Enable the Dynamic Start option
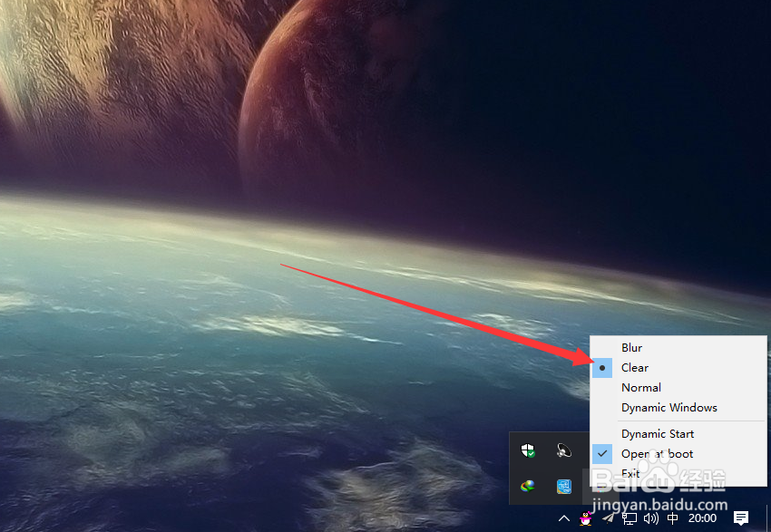 point(678,434)
